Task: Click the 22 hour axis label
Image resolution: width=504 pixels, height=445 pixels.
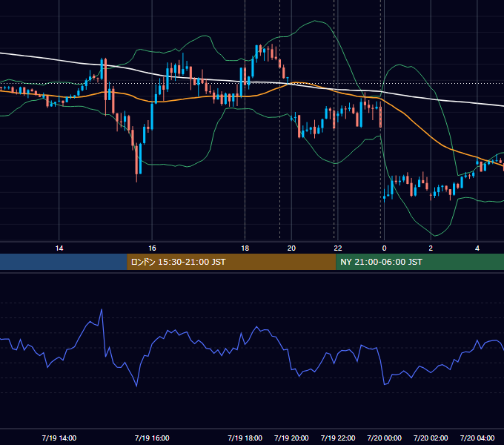Action: 338,248
